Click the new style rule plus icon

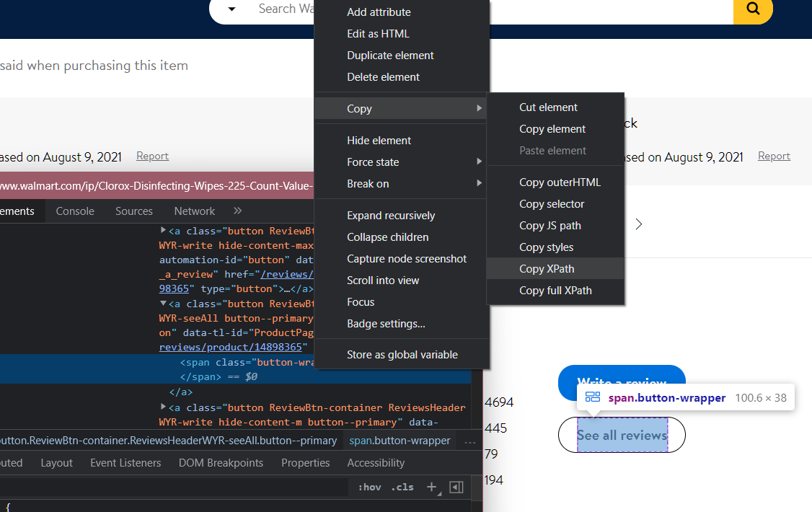[431, 487]
